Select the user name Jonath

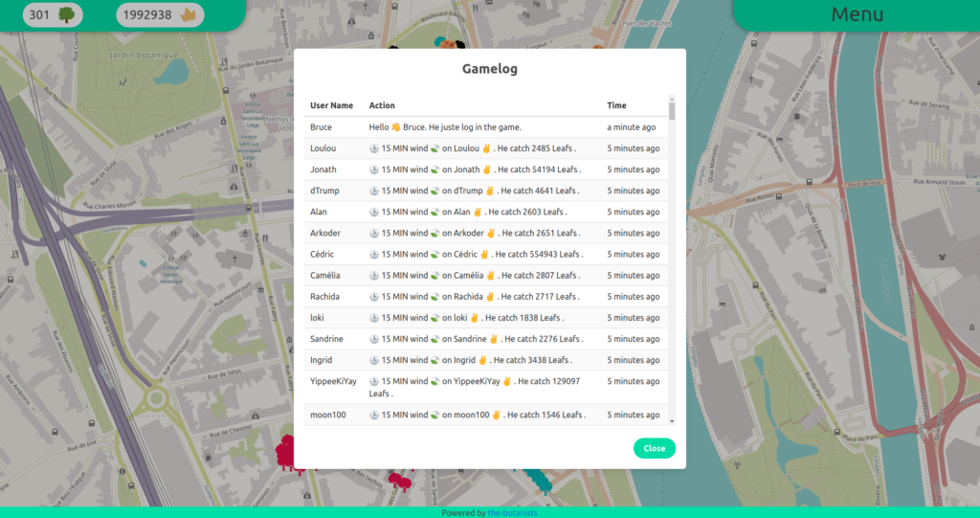[323, 169]
